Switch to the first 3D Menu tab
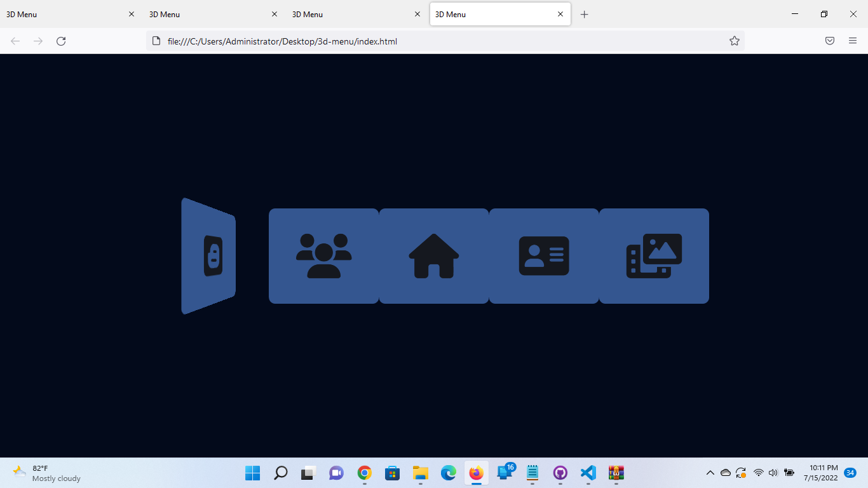Image resolution: width=868 pixels, height=488 pixels. click(64, 14)
